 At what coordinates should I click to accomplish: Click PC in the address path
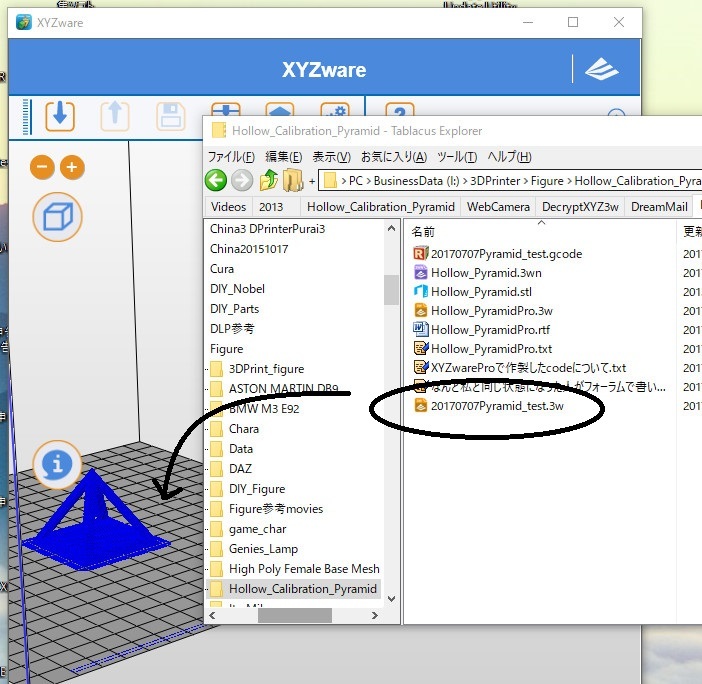tap(356, 181)
